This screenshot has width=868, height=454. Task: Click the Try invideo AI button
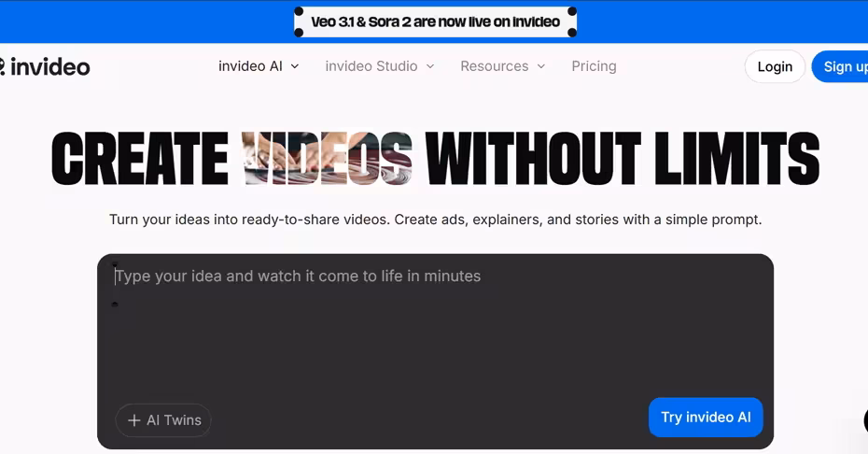706,417
